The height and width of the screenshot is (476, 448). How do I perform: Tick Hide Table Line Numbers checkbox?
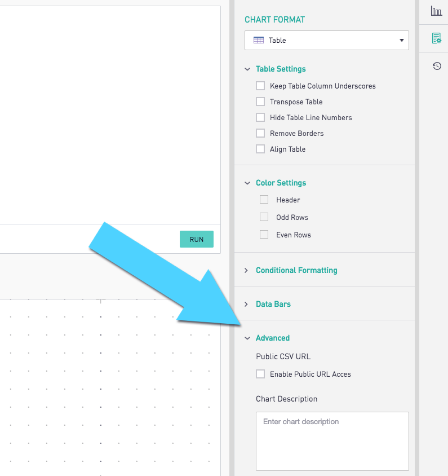[x=260, y=117]
